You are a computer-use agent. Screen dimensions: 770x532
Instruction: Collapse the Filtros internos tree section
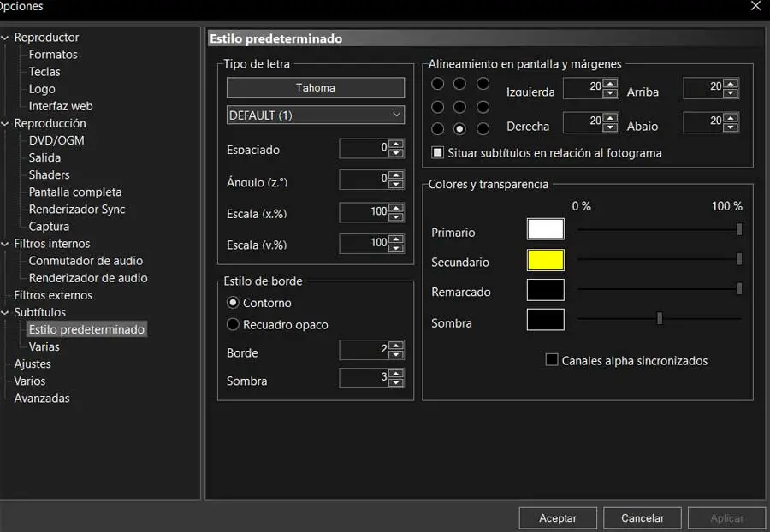coord(6,244)
